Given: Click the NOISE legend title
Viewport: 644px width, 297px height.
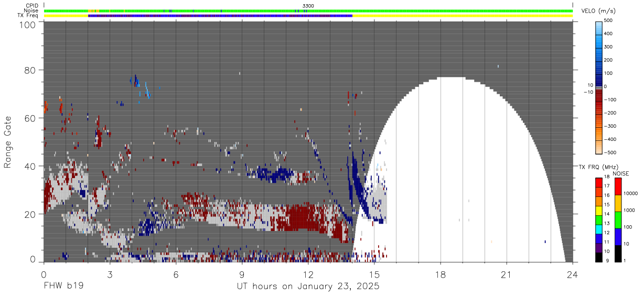Looking at the screenshot, I should coord(621,174).
